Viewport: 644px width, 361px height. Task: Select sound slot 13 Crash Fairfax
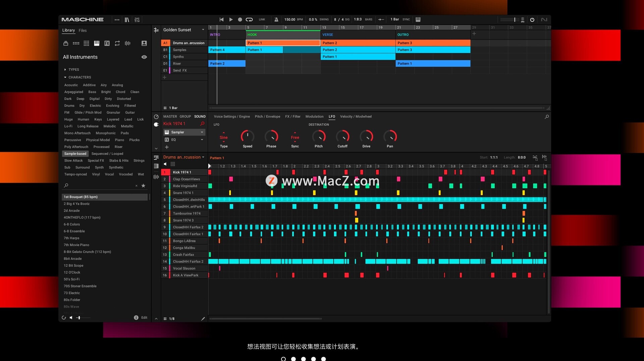[184, 255]
